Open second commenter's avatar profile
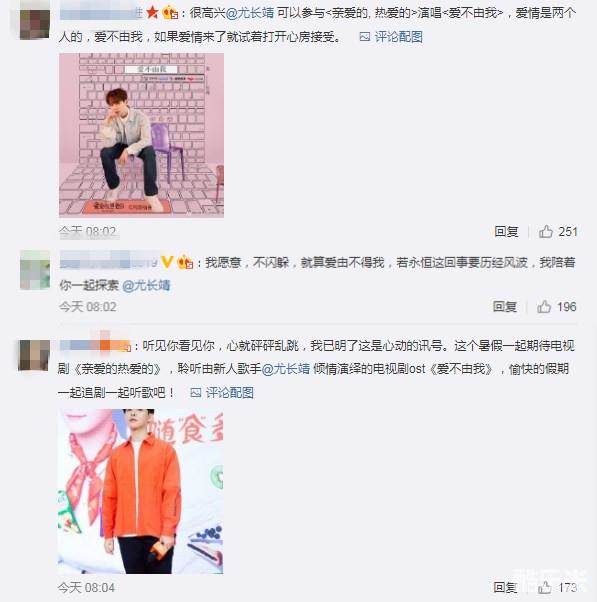 tap(35, 270)
